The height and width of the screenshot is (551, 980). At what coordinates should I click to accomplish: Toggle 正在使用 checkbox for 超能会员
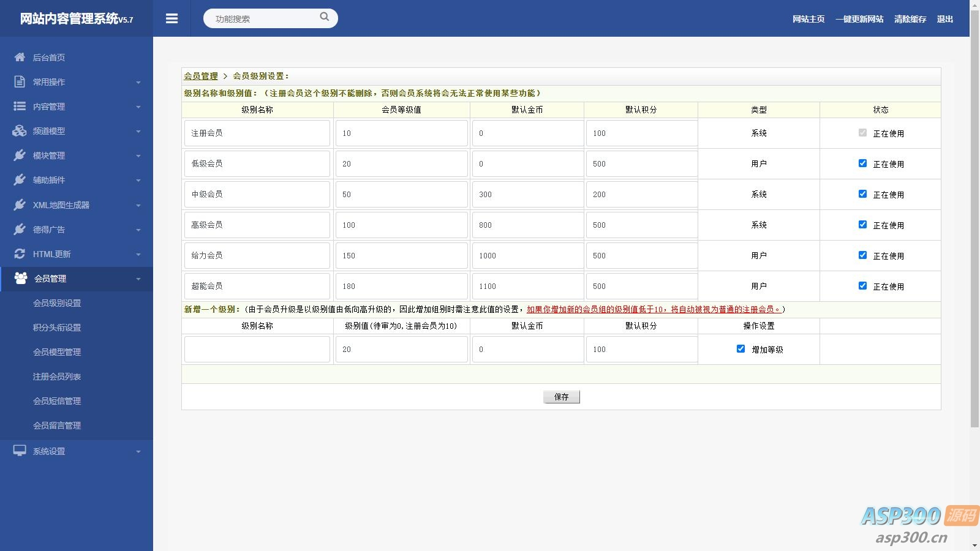tap(862, 286)
